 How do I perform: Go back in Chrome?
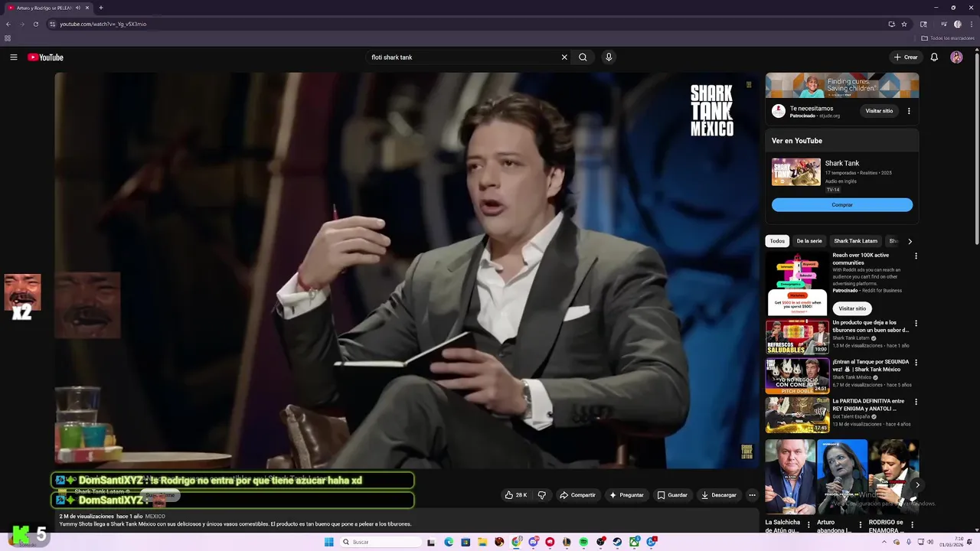pos(8,24)
